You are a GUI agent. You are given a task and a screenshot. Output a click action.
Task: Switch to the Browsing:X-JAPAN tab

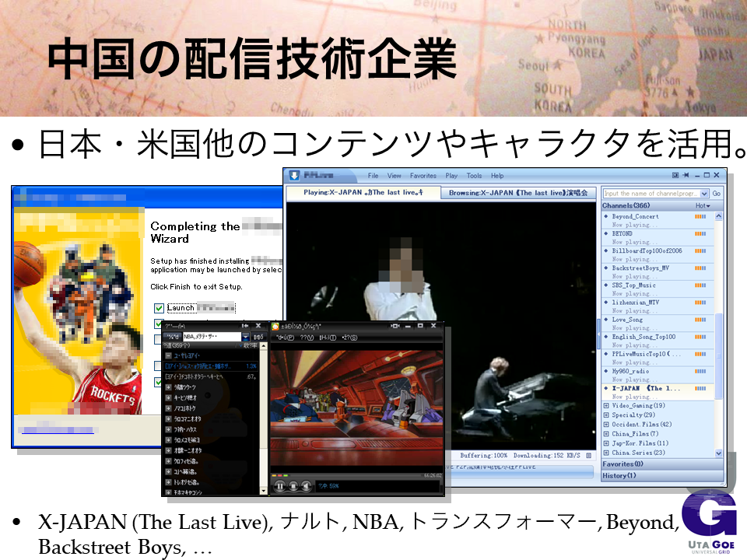pyautogui.click(x=518, y=193)
